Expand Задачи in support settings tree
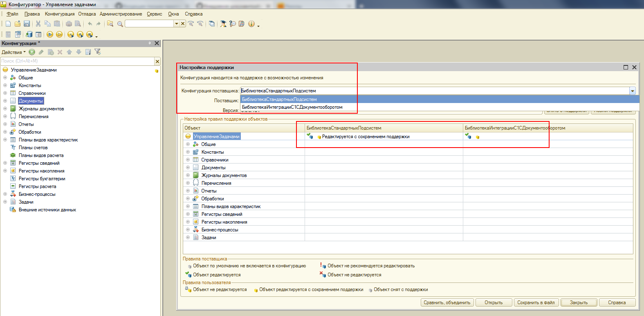644x316 pixels. point(188,238)
